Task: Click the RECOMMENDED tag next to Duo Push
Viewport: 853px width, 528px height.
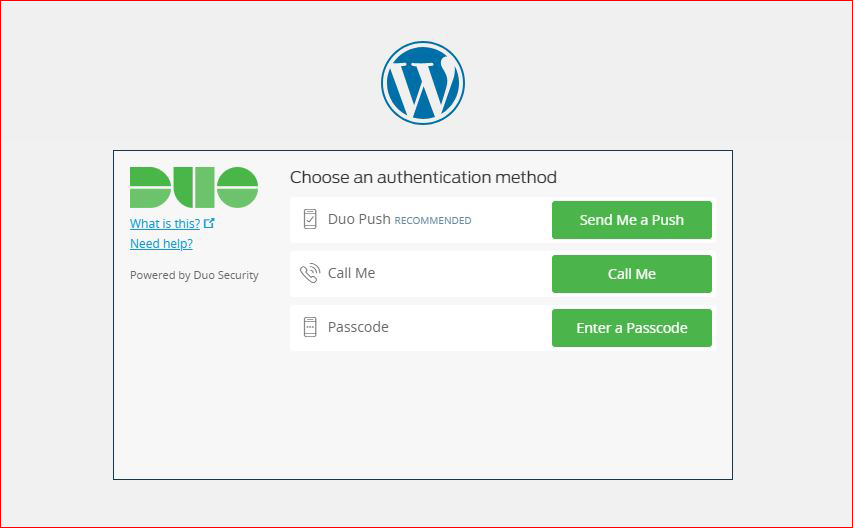Action: coord(432,221)
